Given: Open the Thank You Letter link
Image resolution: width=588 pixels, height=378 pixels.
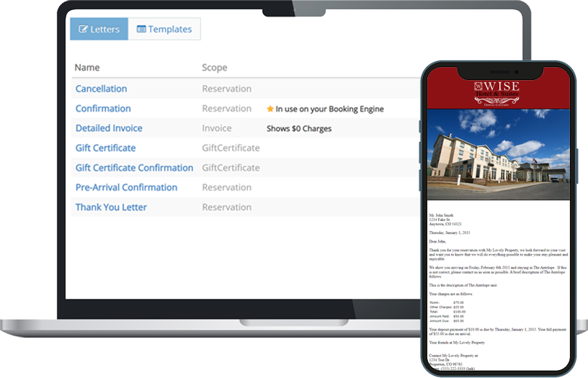Looking at the screenshot, I should 111,207.
